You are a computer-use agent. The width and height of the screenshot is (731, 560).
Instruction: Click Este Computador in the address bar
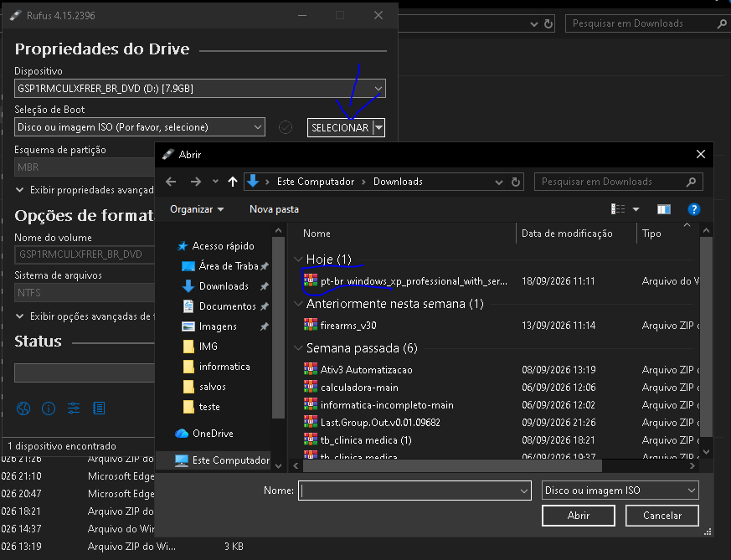(x=316, y=182)
